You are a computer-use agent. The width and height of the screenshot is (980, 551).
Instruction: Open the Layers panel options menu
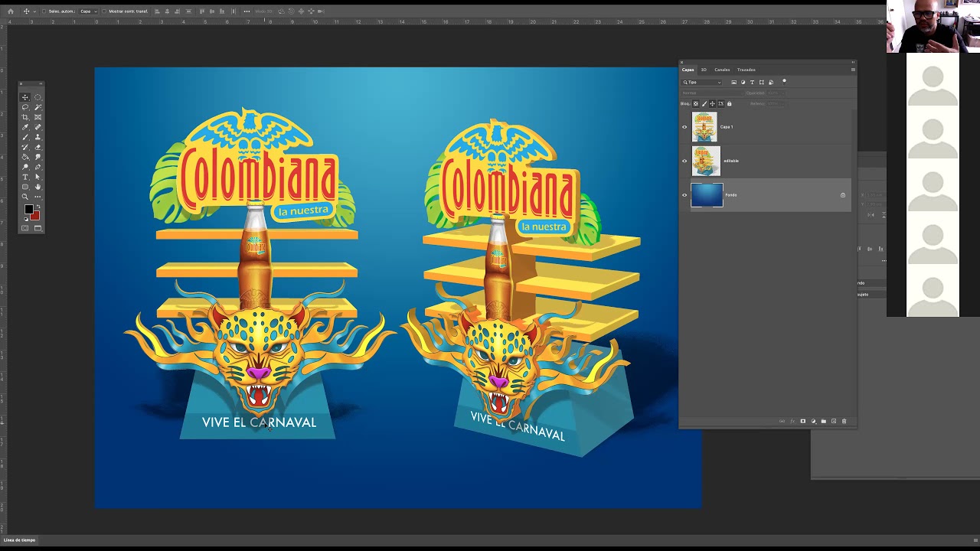tap(853, 70)
